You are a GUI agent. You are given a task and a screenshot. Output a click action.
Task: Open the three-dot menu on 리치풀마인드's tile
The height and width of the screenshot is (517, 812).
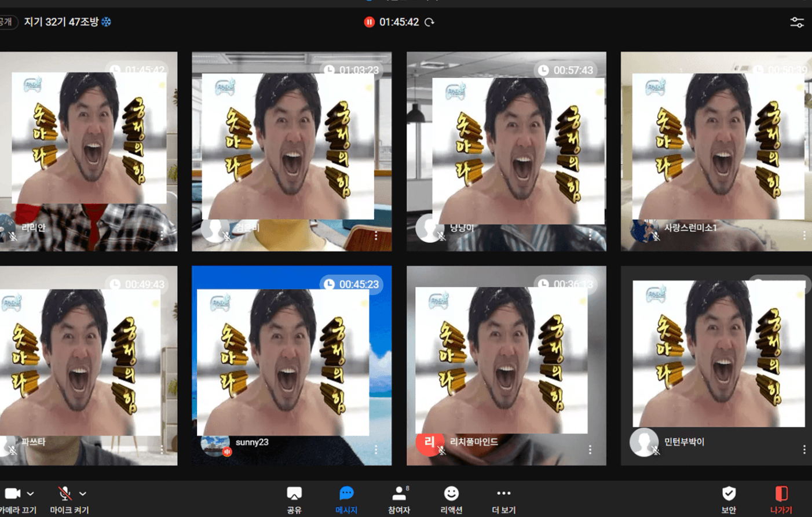(590, 450)
